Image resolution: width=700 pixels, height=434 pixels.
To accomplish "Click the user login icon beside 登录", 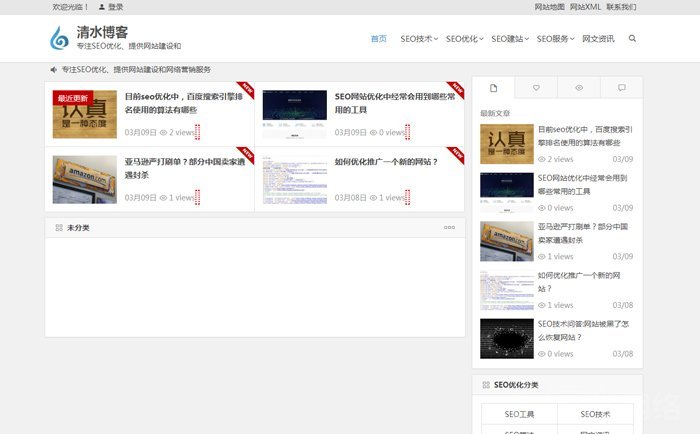I will click(x=100, y=7).
